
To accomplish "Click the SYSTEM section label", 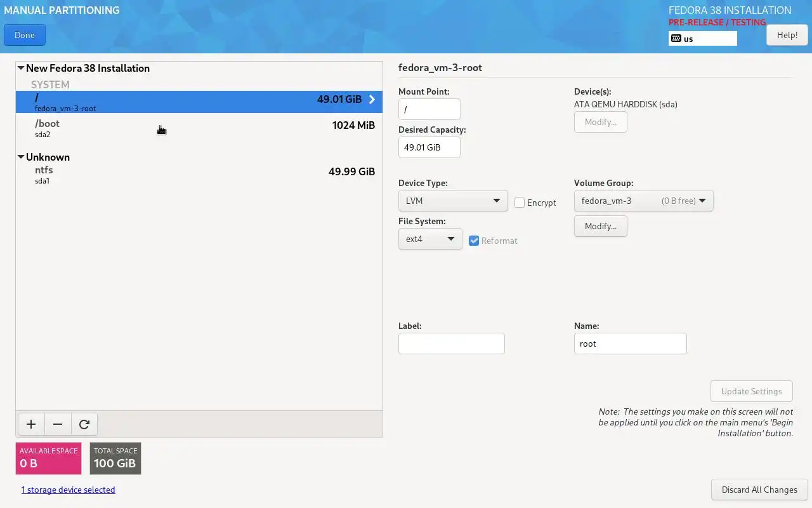I will click(50, 84).
